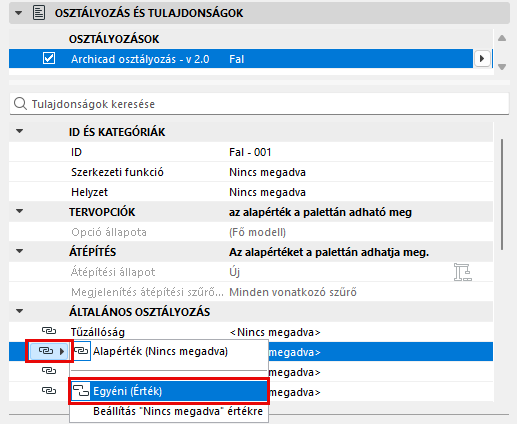Select the ID value Fal - 001

click(x=250, y=152)
